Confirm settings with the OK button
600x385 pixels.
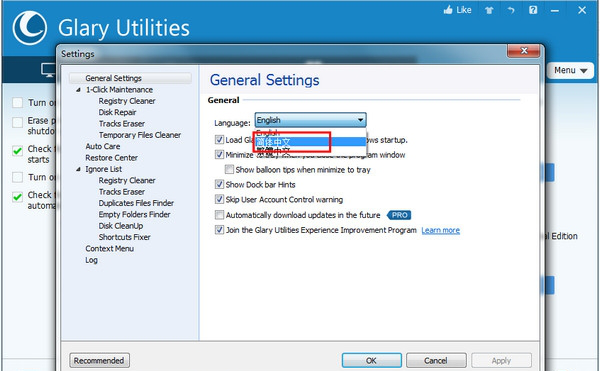372,361
